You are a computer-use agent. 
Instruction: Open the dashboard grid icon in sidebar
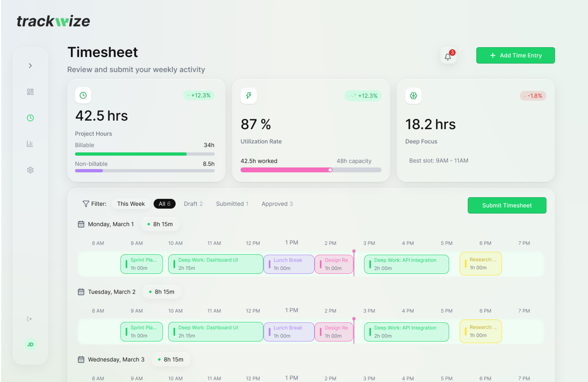[x=30, y=92]
